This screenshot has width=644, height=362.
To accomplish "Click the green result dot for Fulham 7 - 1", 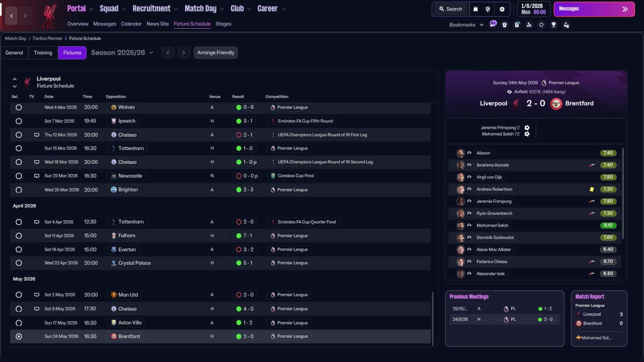I will 238,235.
